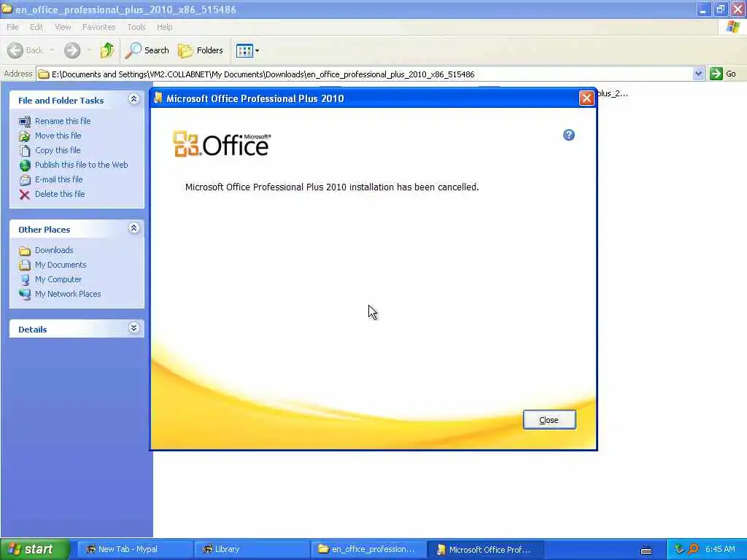This screenshot has height=560, width=747.
Task: Click the on-screen keyboard tray icon
Action: click(x=646, y=551)
